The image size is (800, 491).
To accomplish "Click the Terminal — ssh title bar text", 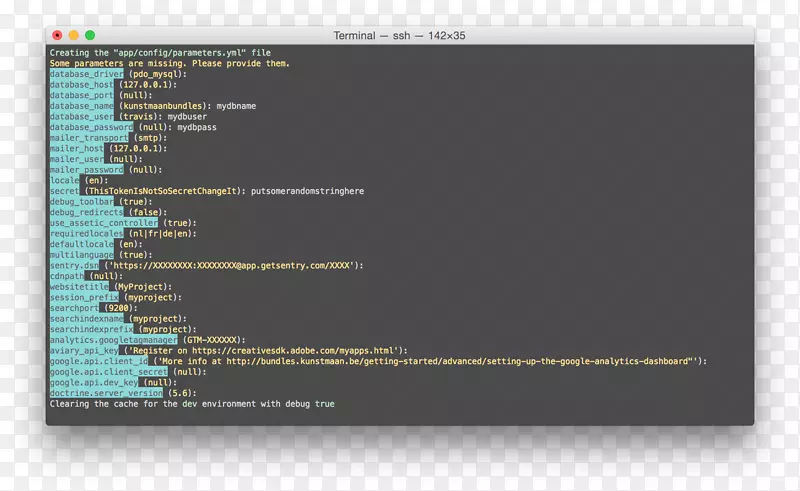I will [x=399, y=36].
